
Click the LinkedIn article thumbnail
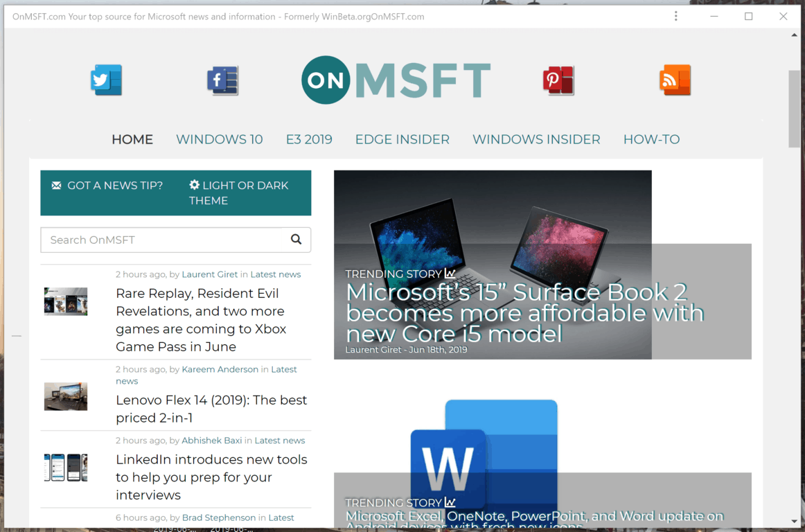(66, 468)
